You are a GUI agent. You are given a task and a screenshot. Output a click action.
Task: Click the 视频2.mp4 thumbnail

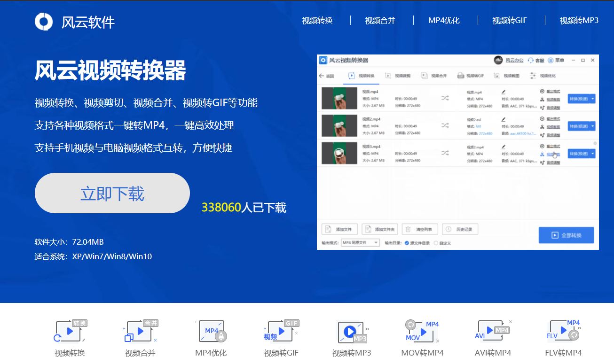point(339,126)
